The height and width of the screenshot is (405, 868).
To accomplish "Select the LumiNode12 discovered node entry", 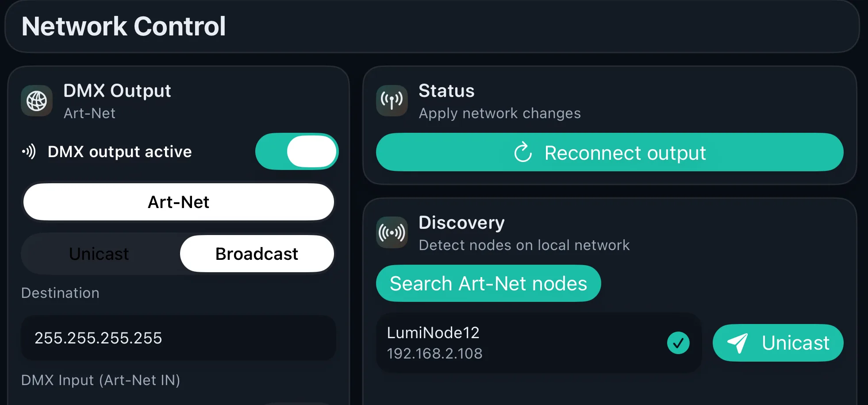I will (509, 342).
